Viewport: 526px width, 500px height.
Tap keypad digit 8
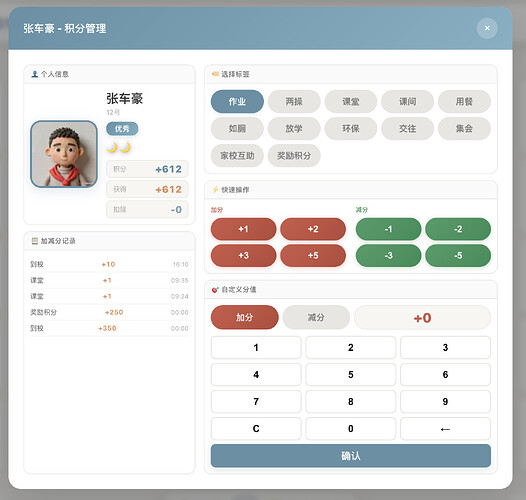click(x=351, y=402)
